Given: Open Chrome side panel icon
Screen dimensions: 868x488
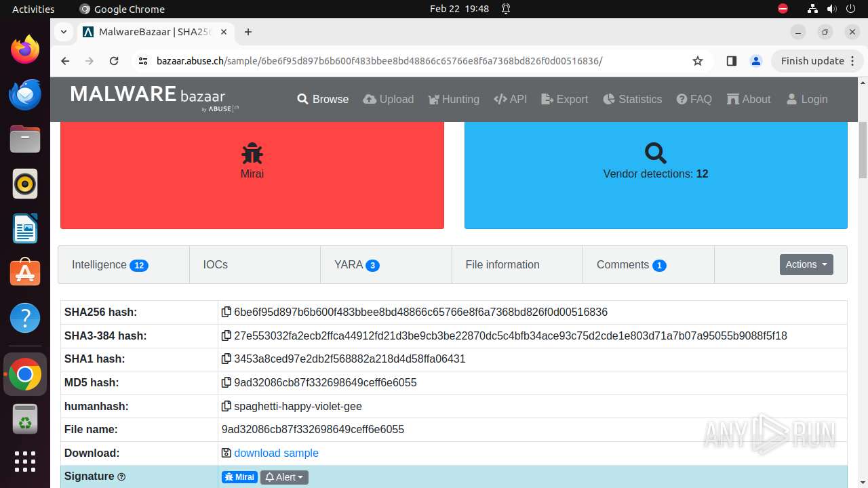Looking at the screenshot, I should click(731, 61).
